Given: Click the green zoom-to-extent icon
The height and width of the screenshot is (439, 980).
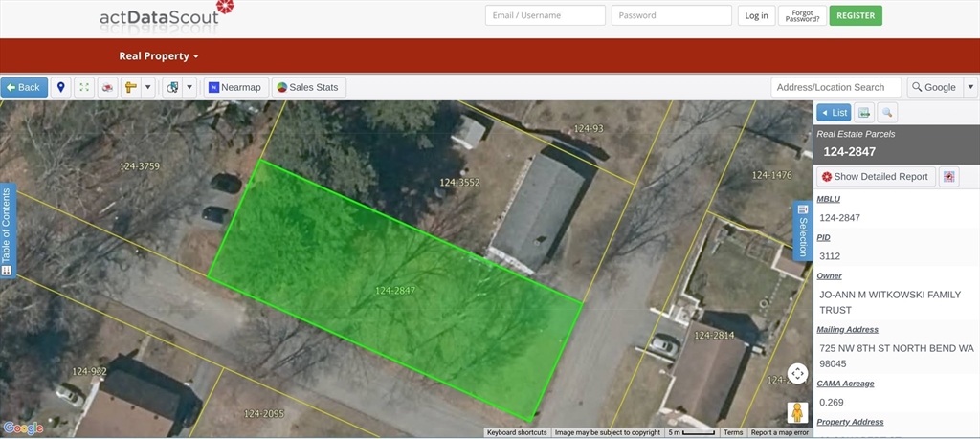Looking at the screenshot, I should coord(85,87).
